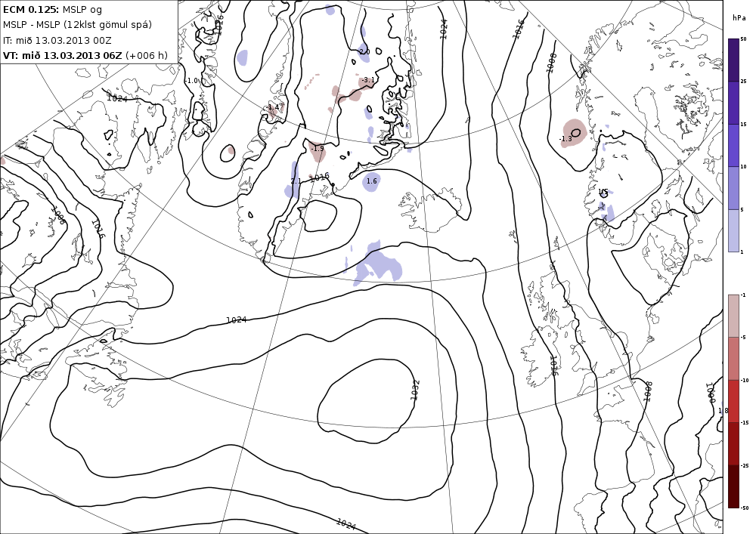
Task: Click the pink shaded blob around the -1.3 value
Action: [575, 134]
